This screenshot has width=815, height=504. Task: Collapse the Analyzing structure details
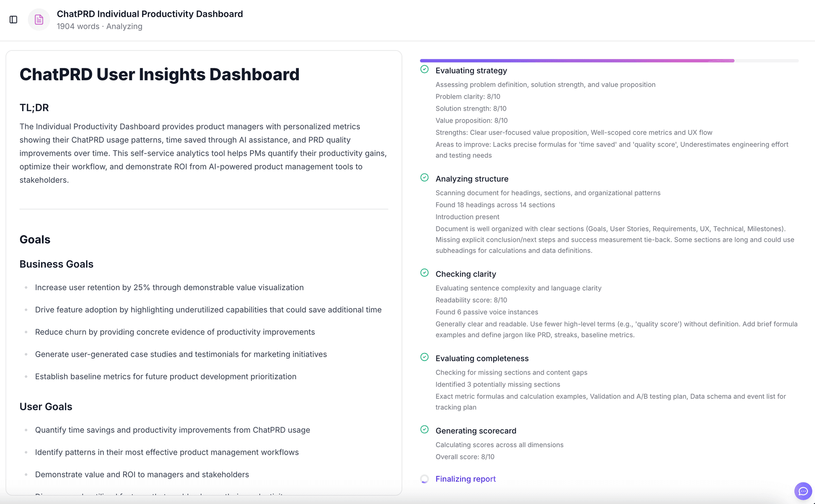(472, 179)
